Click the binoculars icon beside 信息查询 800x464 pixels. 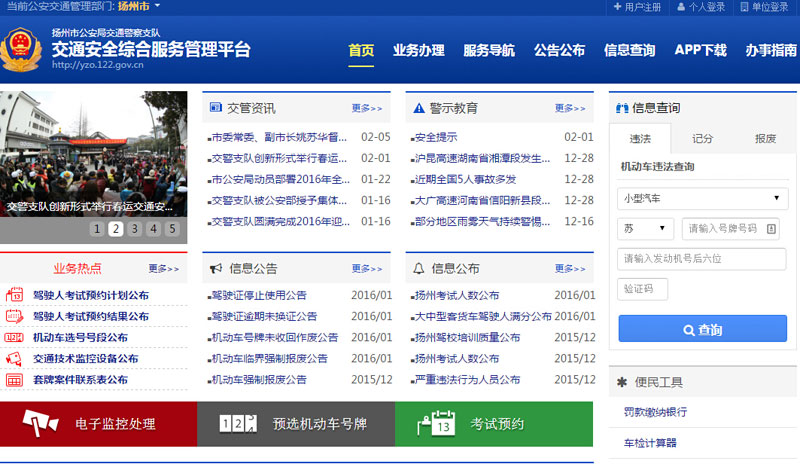[622, 108]
